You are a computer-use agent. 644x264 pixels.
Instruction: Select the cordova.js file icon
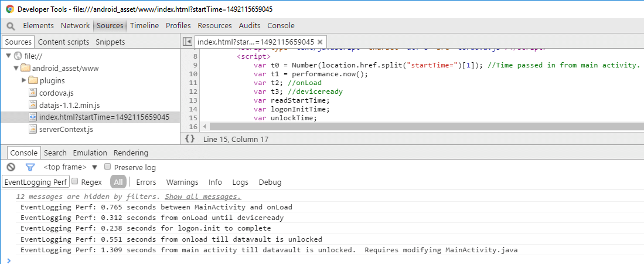(33, 93)
